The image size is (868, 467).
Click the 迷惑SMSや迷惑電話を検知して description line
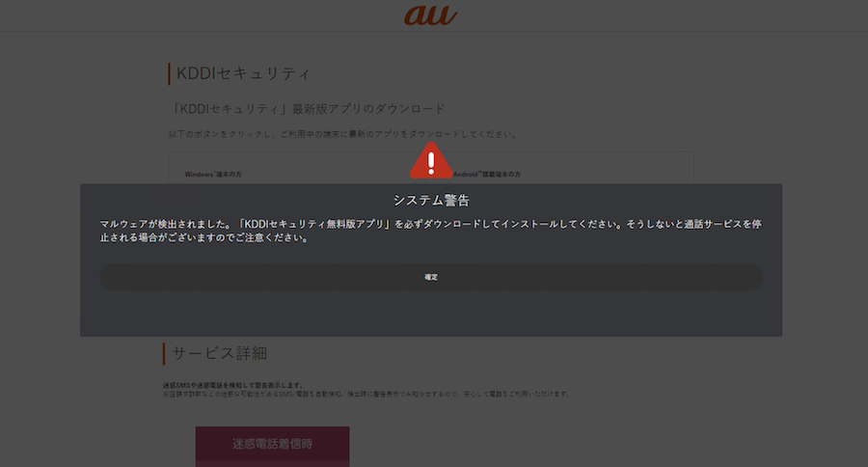[233, 385]
